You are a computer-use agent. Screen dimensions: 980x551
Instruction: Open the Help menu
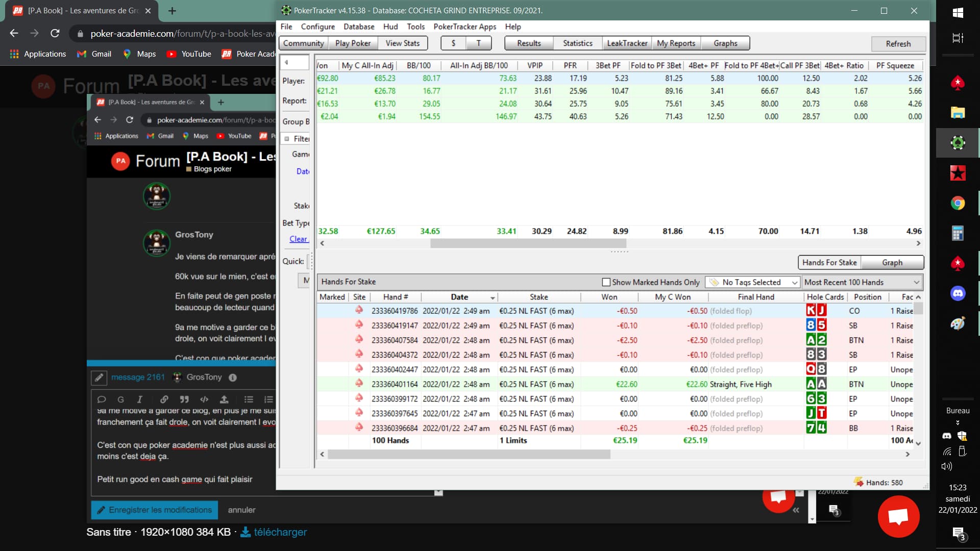point(513,27)
